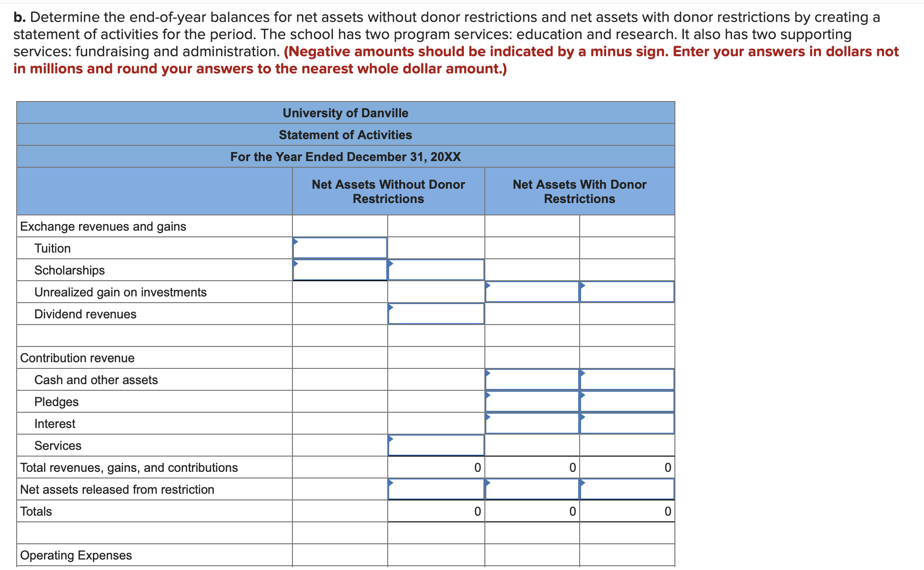Click Cash and other assets second with-donor cell

tap(627, 379)
